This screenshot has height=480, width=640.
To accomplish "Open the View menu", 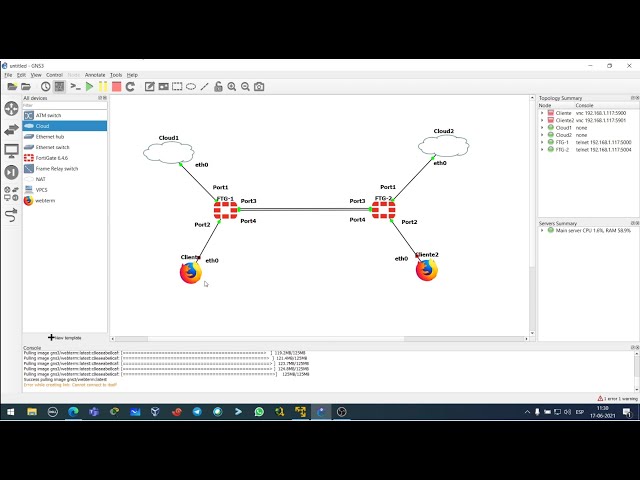I will pos(36,75).
